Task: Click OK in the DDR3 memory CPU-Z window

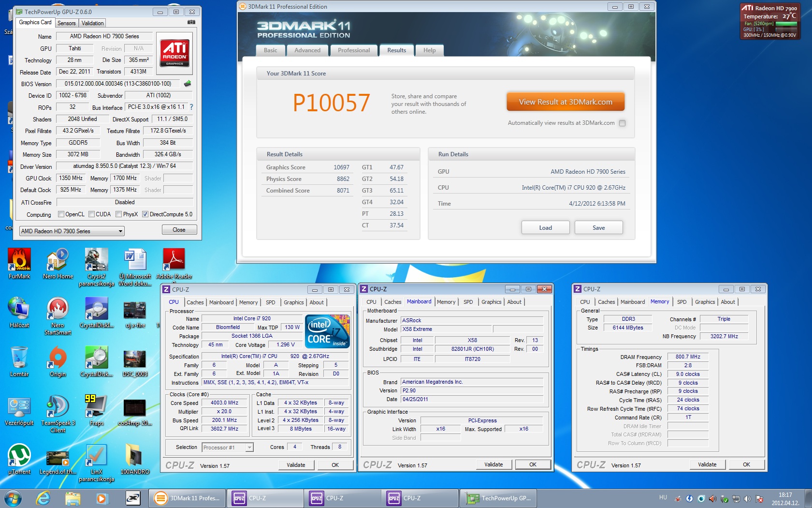Action: coord(746,464)
